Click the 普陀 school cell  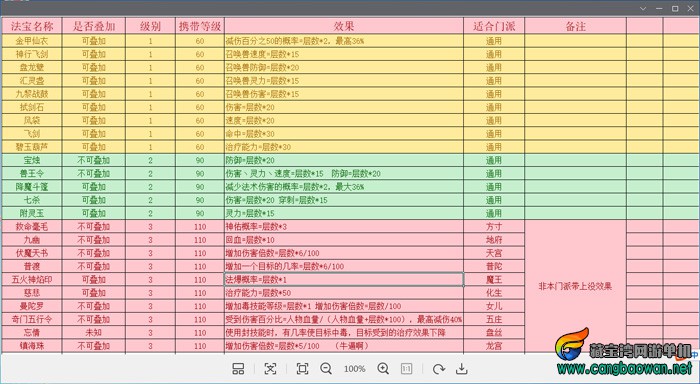click(x=494, y=266)
